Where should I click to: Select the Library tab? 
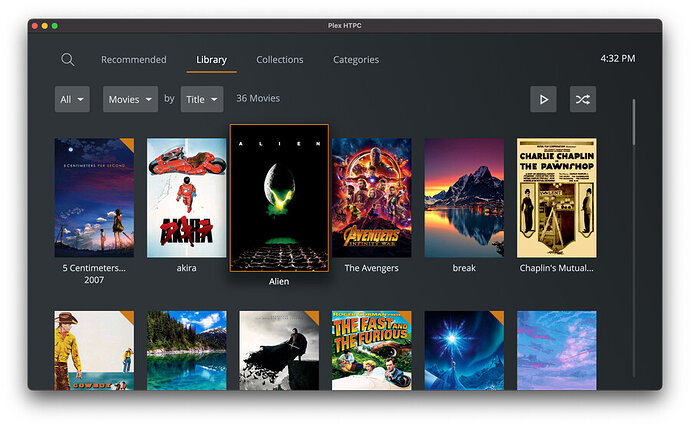coord(211,59)
